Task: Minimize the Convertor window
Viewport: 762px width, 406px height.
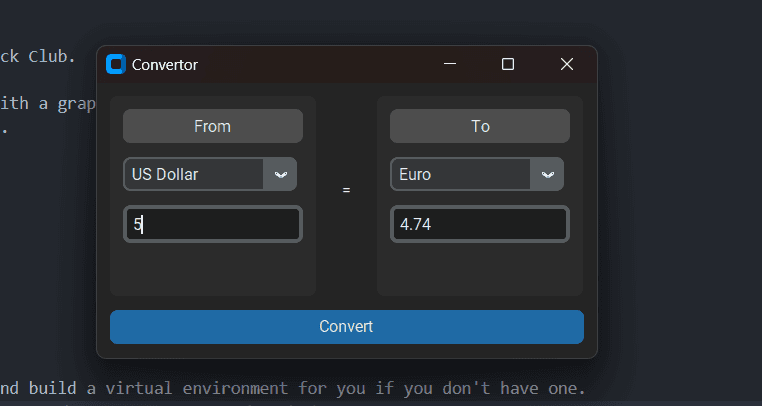Action: (450, 64)
